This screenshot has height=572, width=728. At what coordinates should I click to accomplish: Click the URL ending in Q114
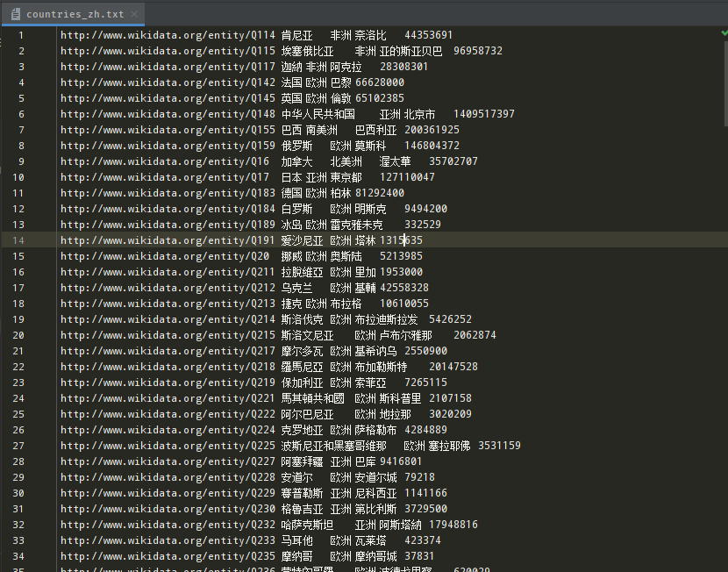point(168,35)
